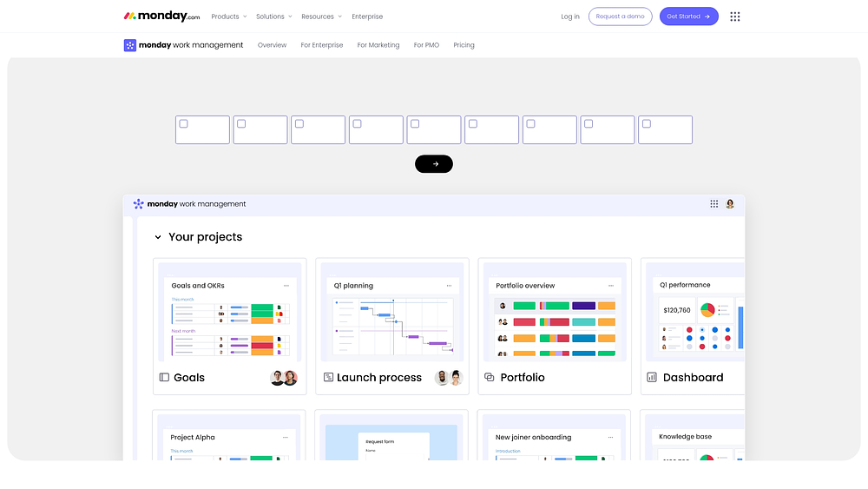Screen dimensions: 868x489
Task: Click the member avatars on the Goals card
Action: point(284,378)
